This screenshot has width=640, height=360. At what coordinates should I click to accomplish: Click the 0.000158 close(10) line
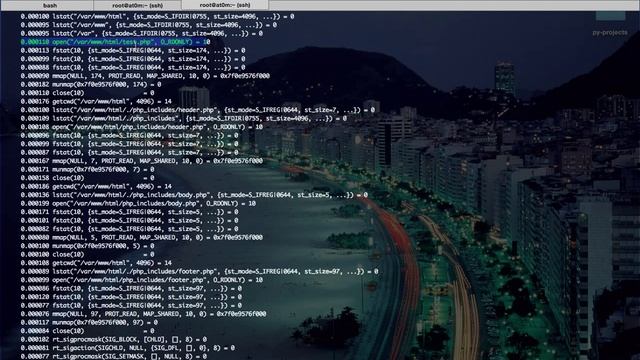coord(87,178)
